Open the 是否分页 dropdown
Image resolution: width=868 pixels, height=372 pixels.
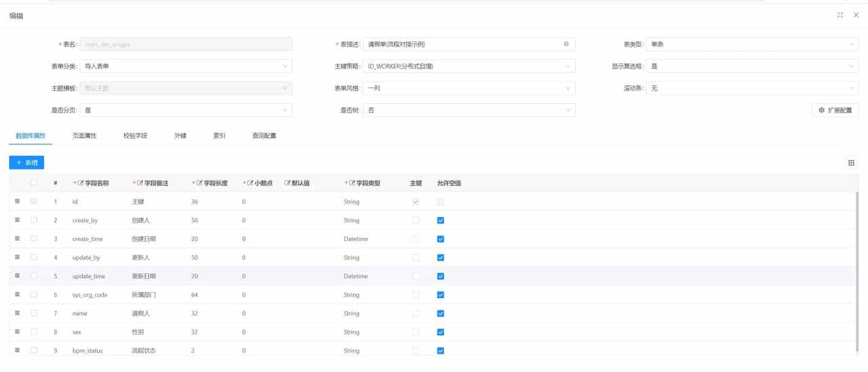[186, 110]
